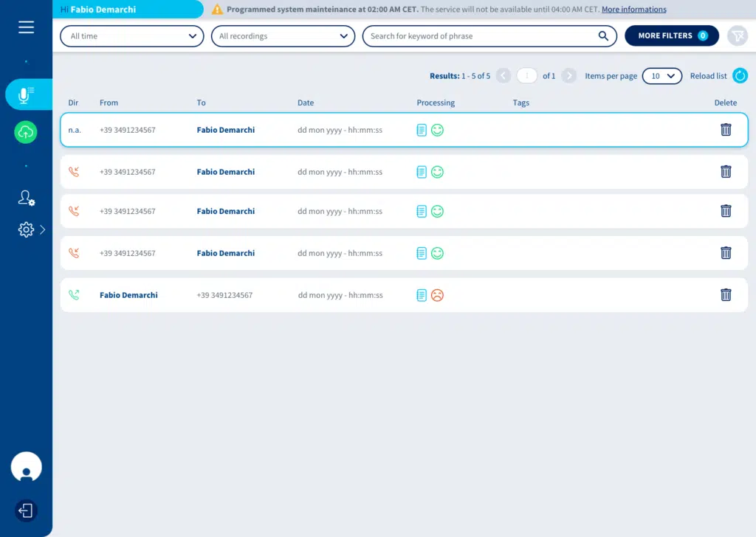Click the MORE FILTERS button
The image size is (756, 537).
tap(671, 35)
